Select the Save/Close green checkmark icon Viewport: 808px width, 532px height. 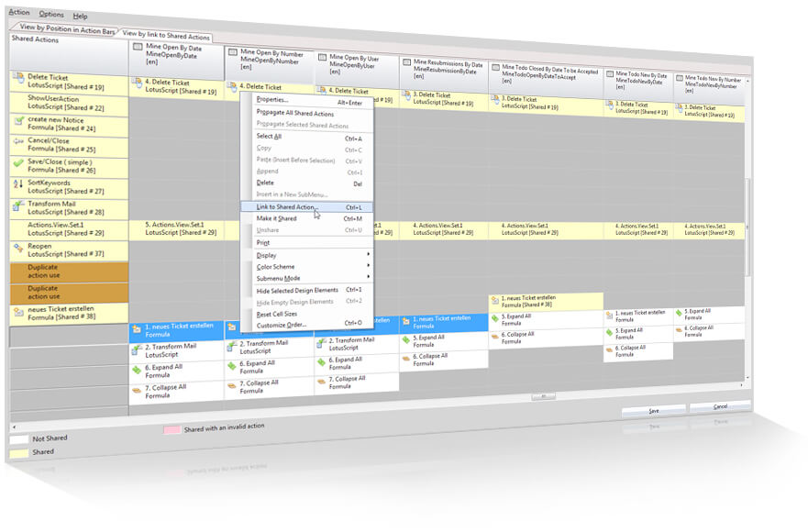point(18,163)
